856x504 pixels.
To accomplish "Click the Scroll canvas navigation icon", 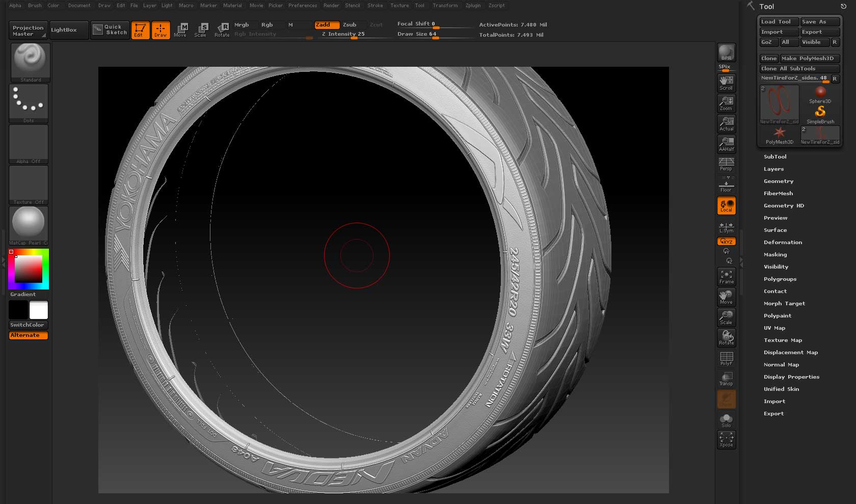I will pos(726,83).
